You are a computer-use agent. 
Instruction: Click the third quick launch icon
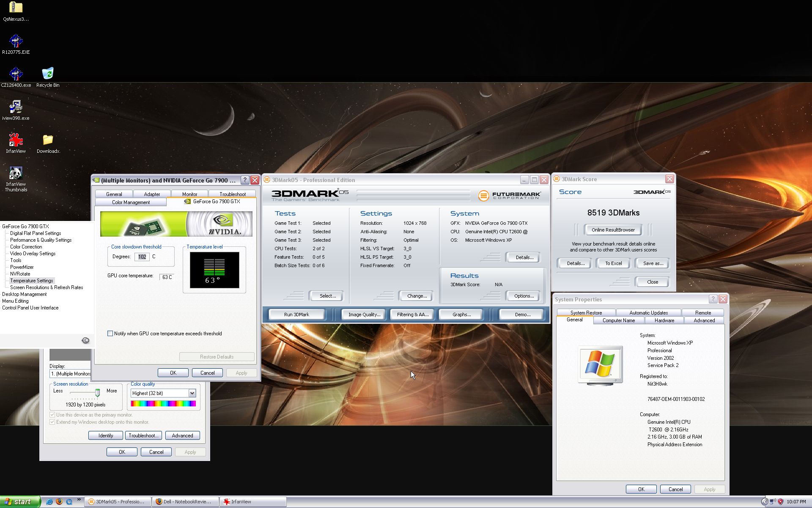69,502
